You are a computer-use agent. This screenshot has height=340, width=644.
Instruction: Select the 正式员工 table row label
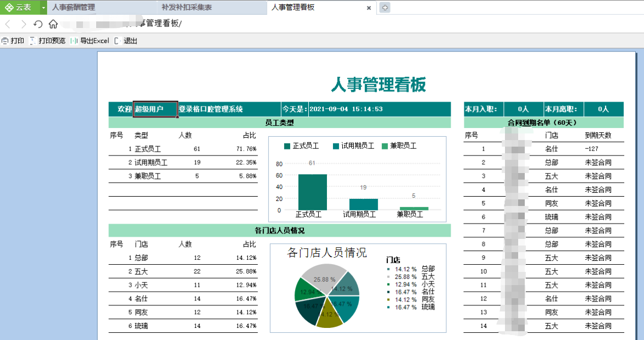[148, 149]
